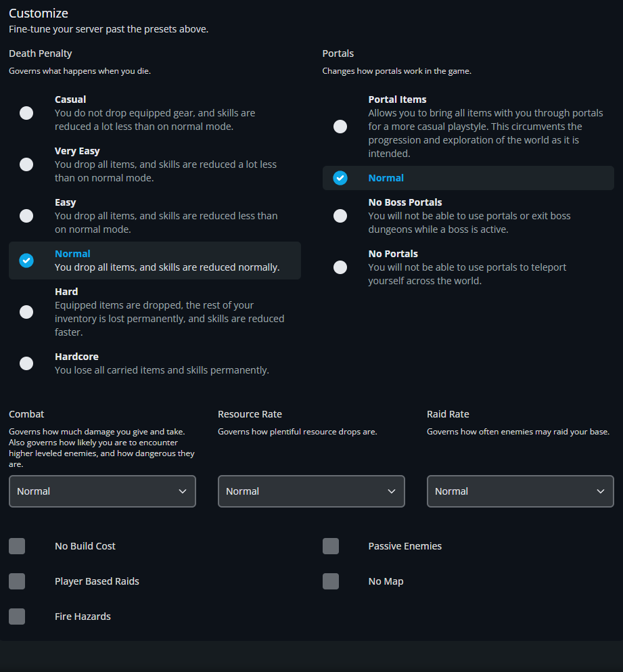Screen dimensions: 623x672
Task: Click the No Boss Portals title
Action: click(405, 202)
